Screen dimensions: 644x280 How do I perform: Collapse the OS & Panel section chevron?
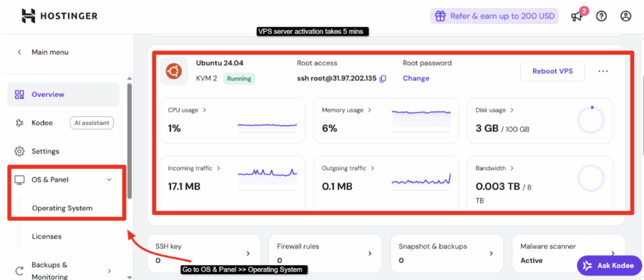(x=109, y=180)
